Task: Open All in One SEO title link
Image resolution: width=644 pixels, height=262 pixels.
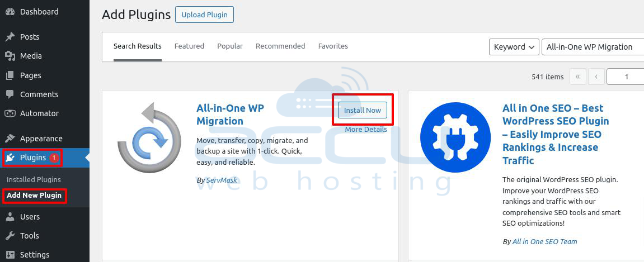Action: click(556, 134)
